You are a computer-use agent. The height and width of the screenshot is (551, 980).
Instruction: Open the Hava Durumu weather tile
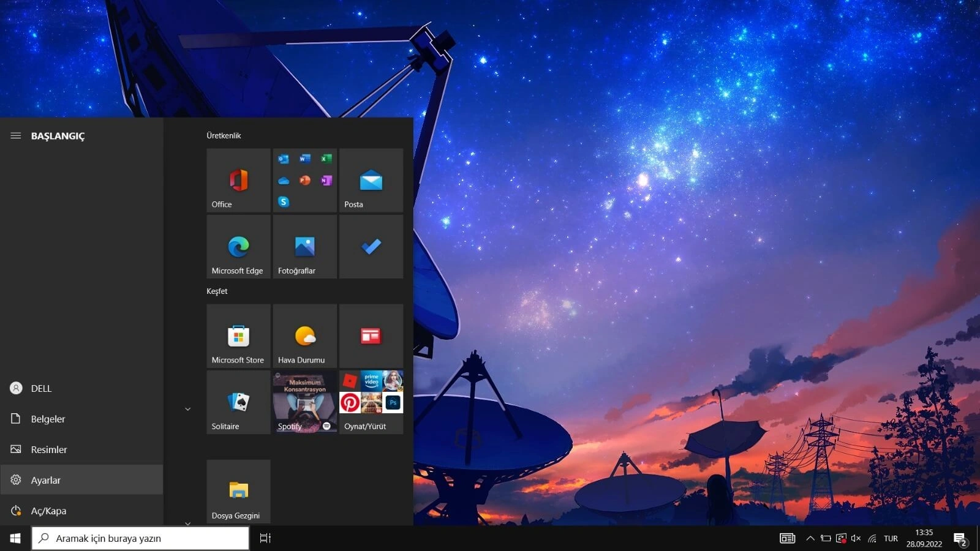pyautogui.click(x=304, y=335)
